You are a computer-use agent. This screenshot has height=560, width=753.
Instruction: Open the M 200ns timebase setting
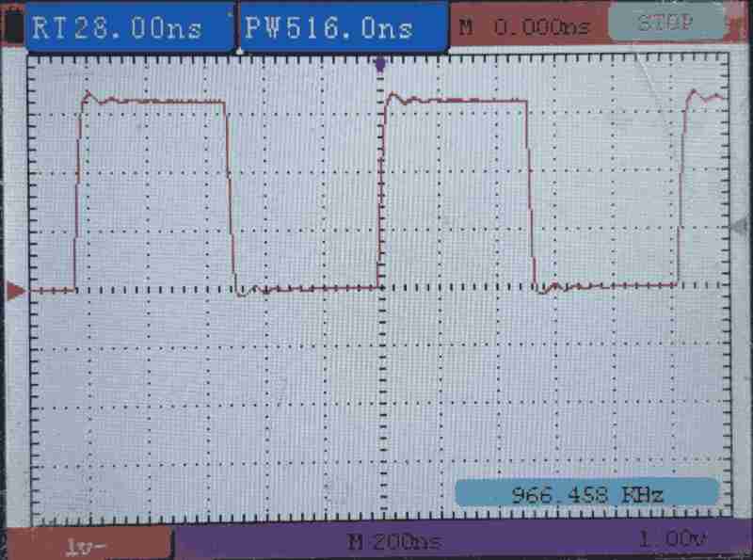(393, 543)
